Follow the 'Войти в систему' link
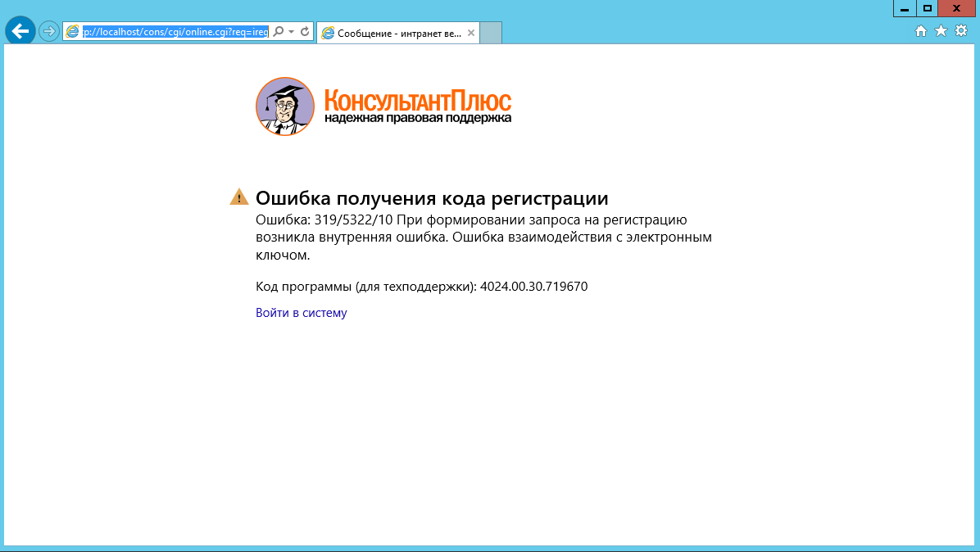 (x=301, y=313)
